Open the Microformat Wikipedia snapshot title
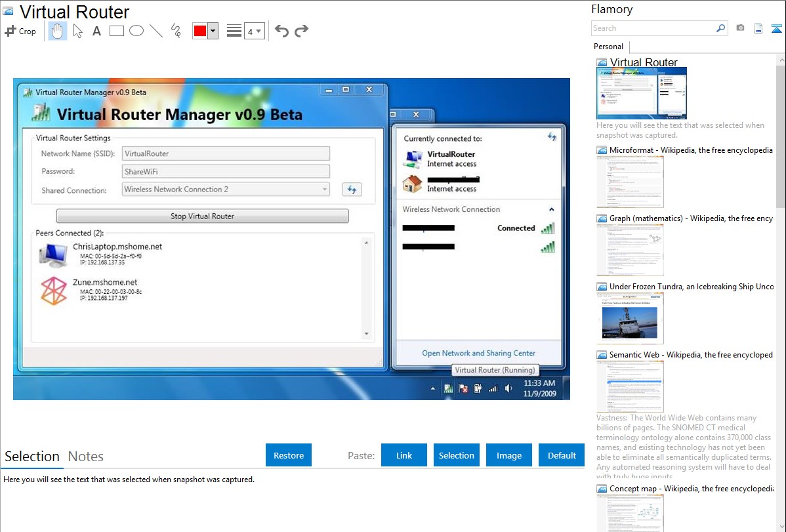This screenshot has width=786, height=532. coord(691,150)
